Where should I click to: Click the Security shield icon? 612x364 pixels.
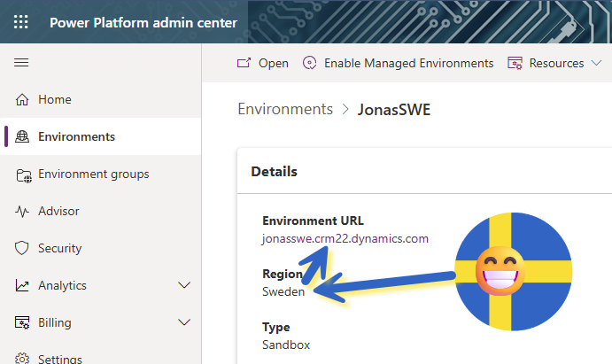coord(22,248)
